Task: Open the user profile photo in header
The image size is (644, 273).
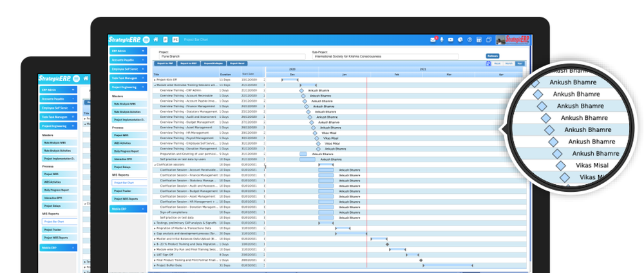Action: [500, 40]
